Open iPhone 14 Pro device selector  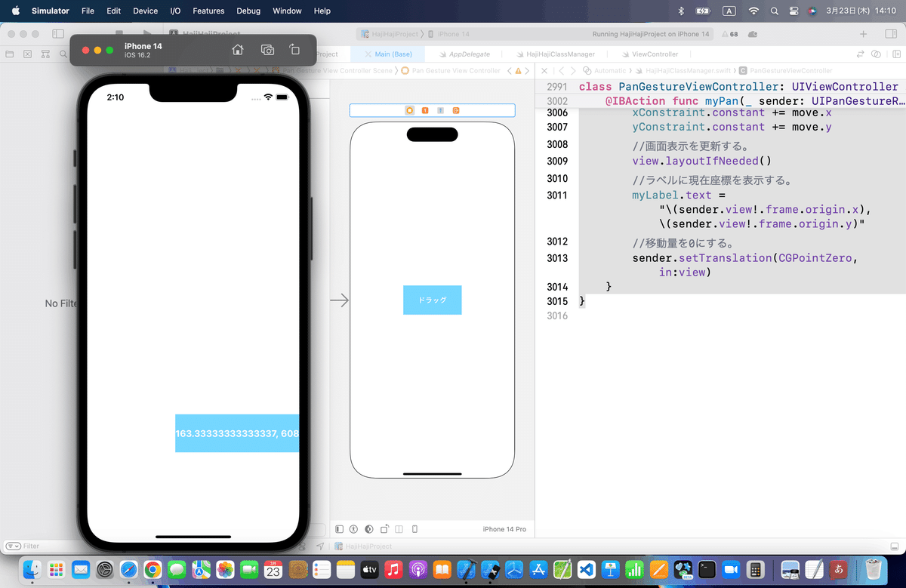tap(504, 529)
